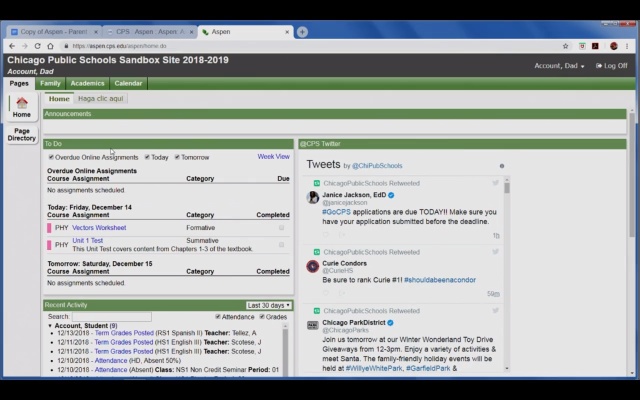Reload the page with the refresh icon
The height and width of the screenshot is (400, 640).
tap(37, 46)
